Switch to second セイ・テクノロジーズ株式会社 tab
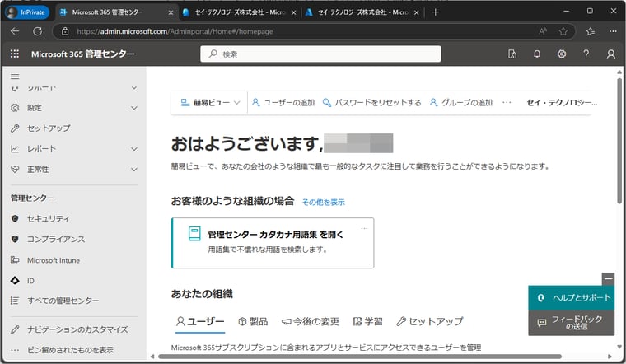 point(239,12)
